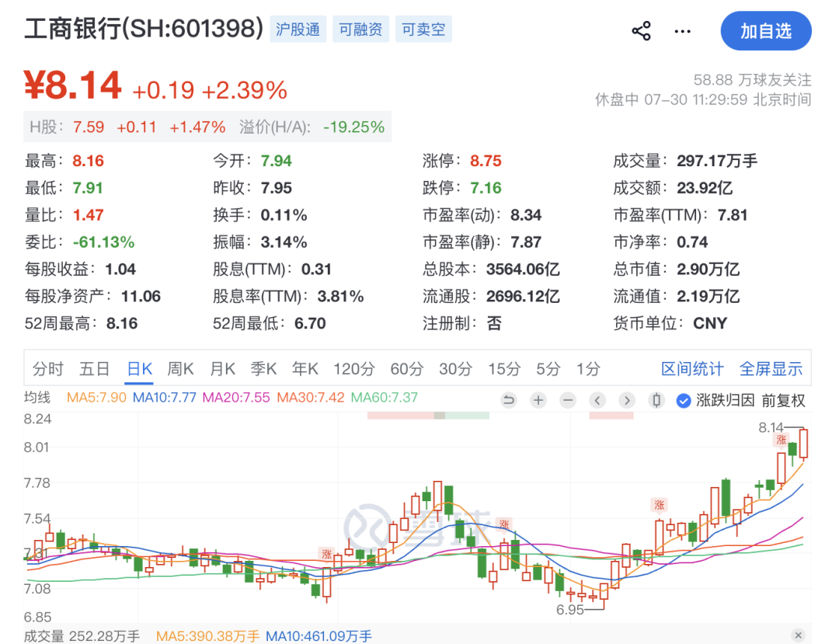The image size is (839, 644).
Task: Click the share icon
Action: point(641,31)
